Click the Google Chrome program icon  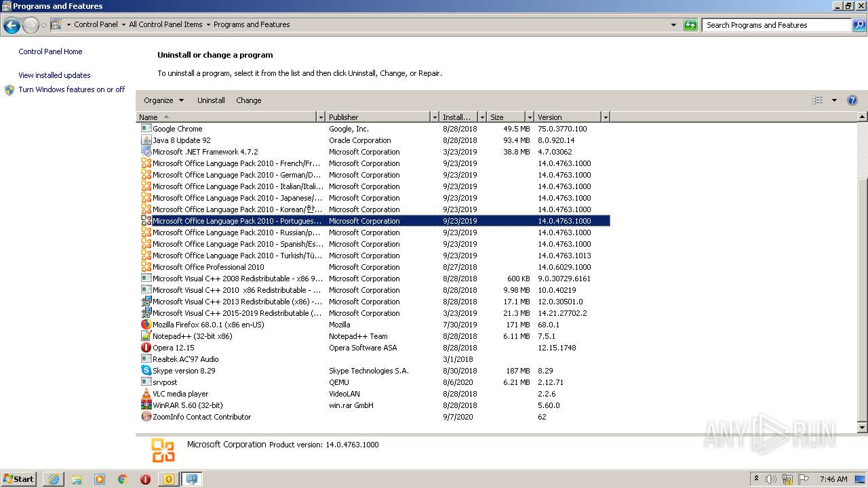pos(146,128)
